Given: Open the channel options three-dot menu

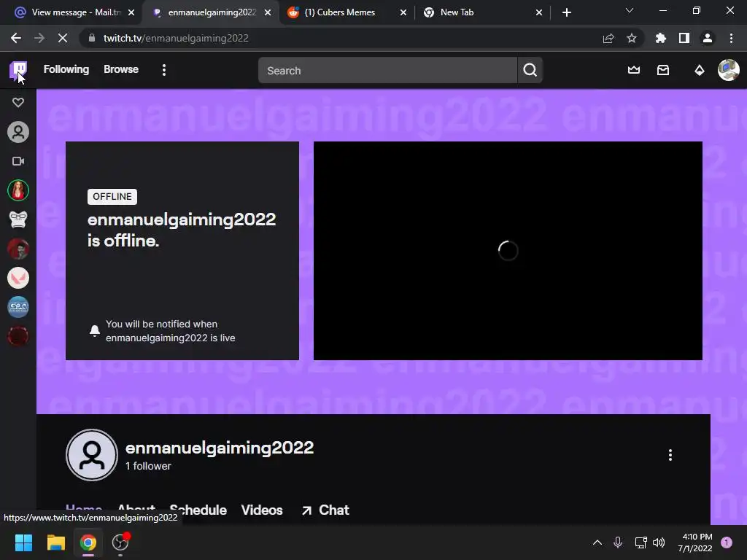Looking at the screenshot, I should point(670,455).
